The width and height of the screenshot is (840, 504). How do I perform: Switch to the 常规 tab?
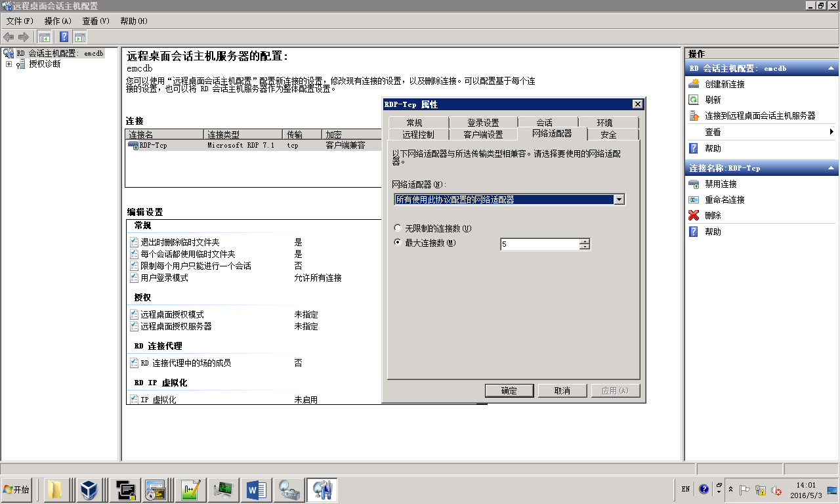[418, 123]
